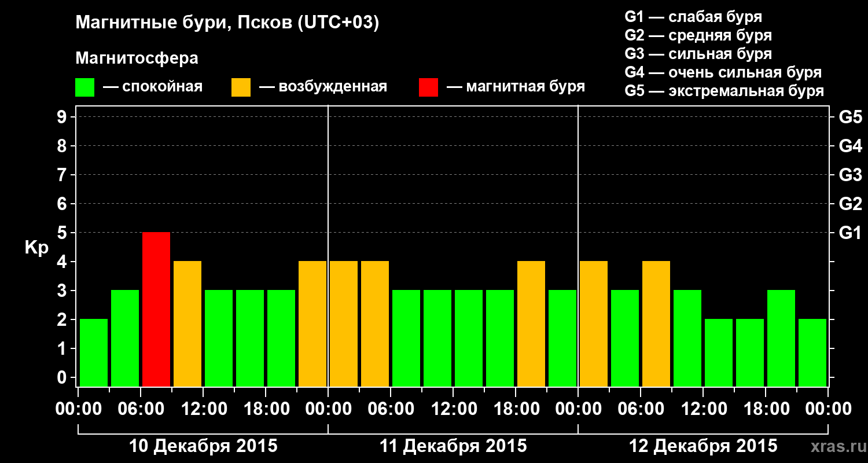Click the 'G1' right-axis label
This screenshot has width=868, height=463.
click(850, 233)
